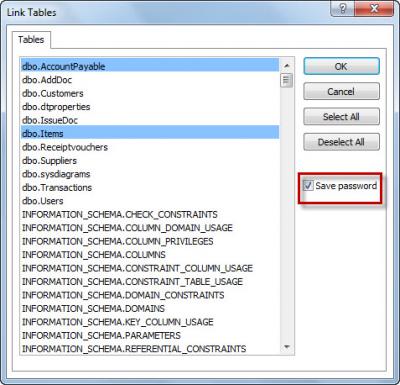Select dbo.Customers table
Image resolution: width=400 pixels, height=385 pixels.
[150, 93]
